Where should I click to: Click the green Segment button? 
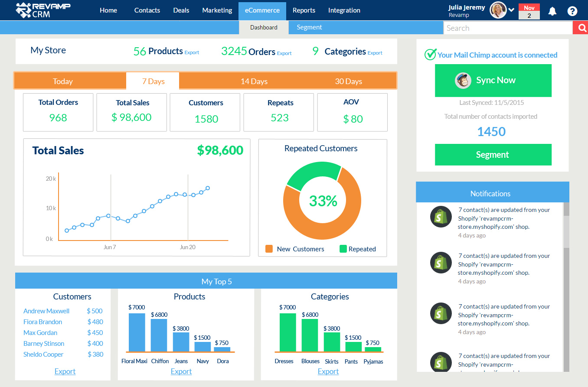493,155
